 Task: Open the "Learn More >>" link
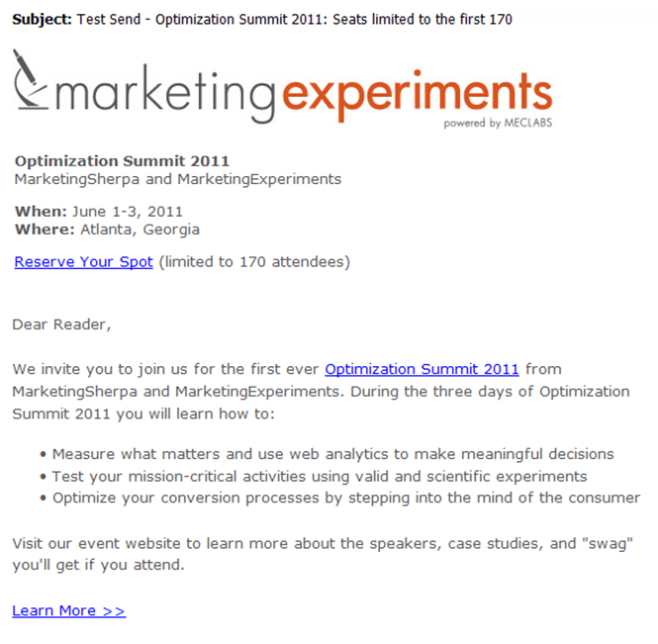coord(68,610)
